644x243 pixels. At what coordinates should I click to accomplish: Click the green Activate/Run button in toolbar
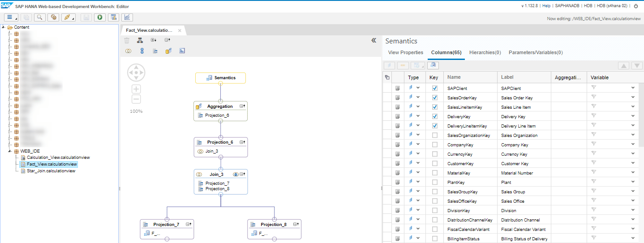99,17
